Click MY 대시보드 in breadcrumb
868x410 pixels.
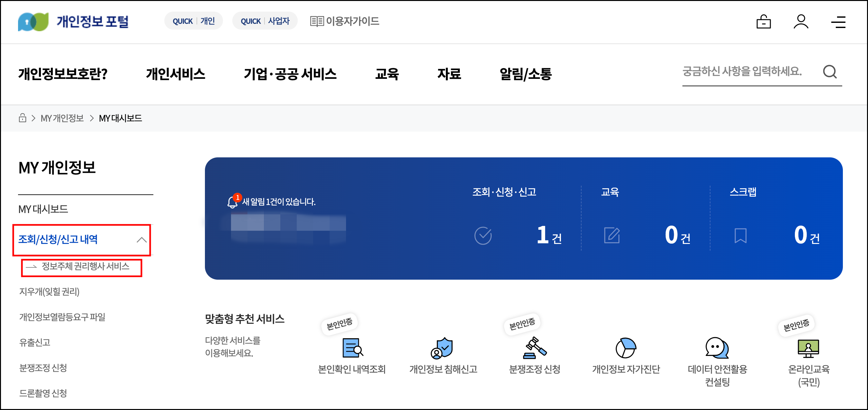coord(120,118)
